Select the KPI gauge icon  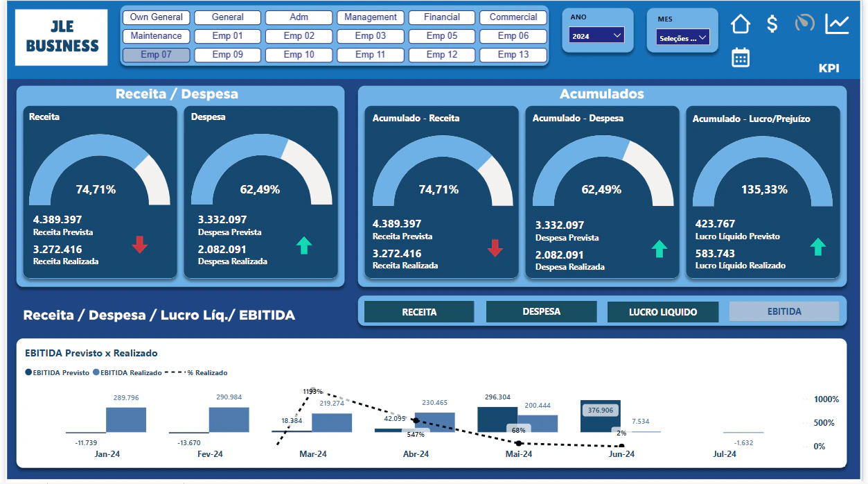[x=804, y=24]
